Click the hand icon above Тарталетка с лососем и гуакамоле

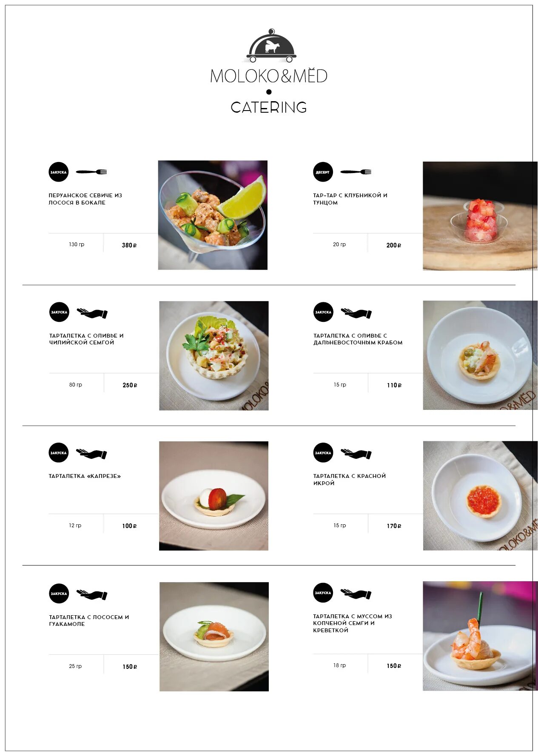point(92,594)
